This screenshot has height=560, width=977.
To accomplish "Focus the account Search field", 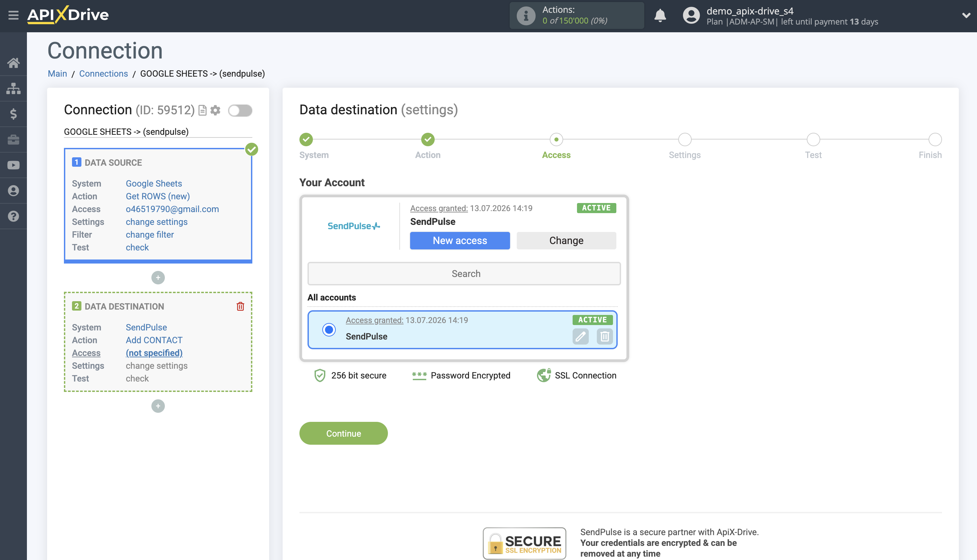I will coord(464,274).
